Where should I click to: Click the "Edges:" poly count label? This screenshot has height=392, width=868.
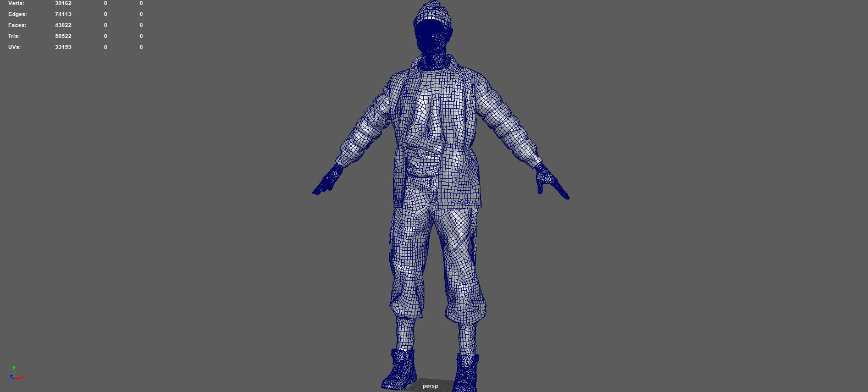(x=18, y=14)
